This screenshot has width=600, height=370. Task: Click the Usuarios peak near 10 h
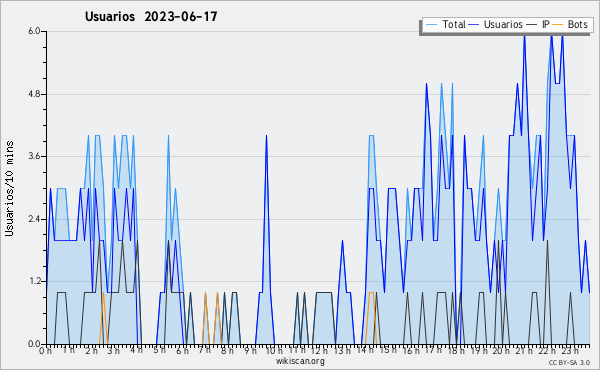click(x=266, y=136)
